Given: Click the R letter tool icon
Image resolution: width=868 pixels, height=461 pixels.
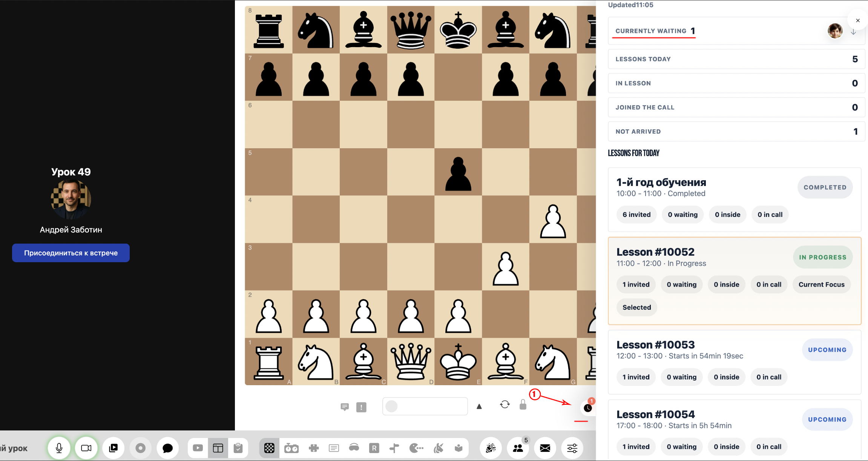Looking at the screenshot, I should 374,448.
